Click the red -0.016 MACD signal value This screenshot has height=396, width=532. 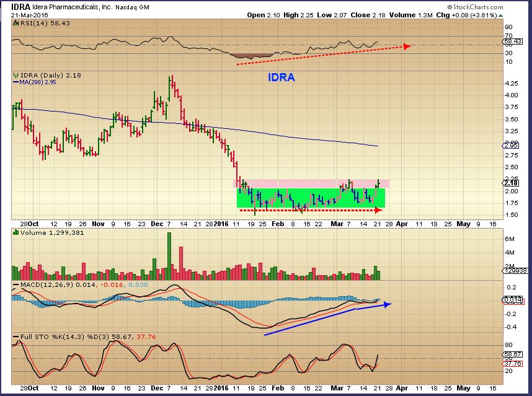click(110, 285)
